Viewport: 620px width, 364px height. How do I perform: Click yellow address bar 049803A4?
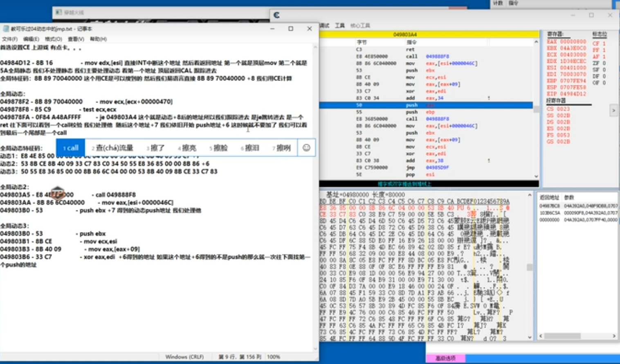click(429, 34)
